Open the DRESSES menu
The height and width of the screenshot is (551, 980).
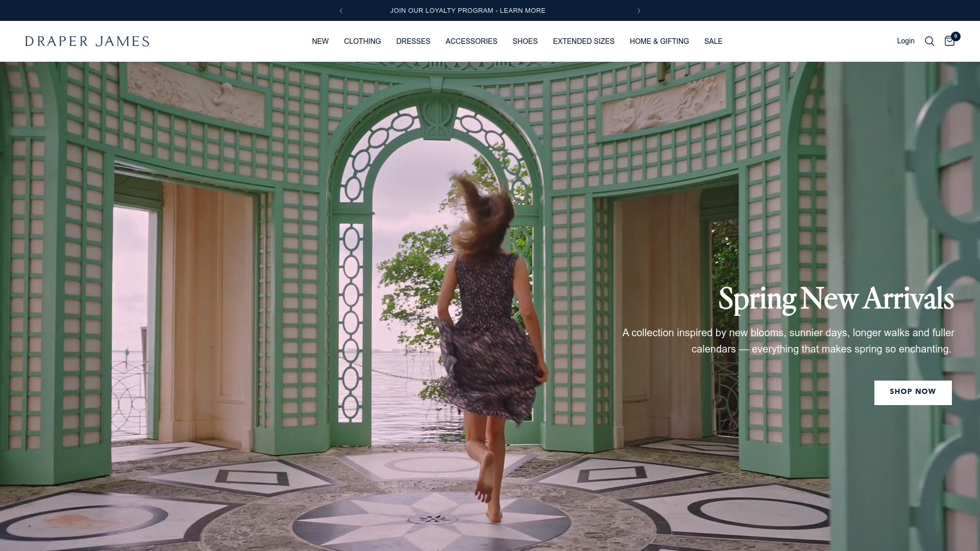(413, 41)
